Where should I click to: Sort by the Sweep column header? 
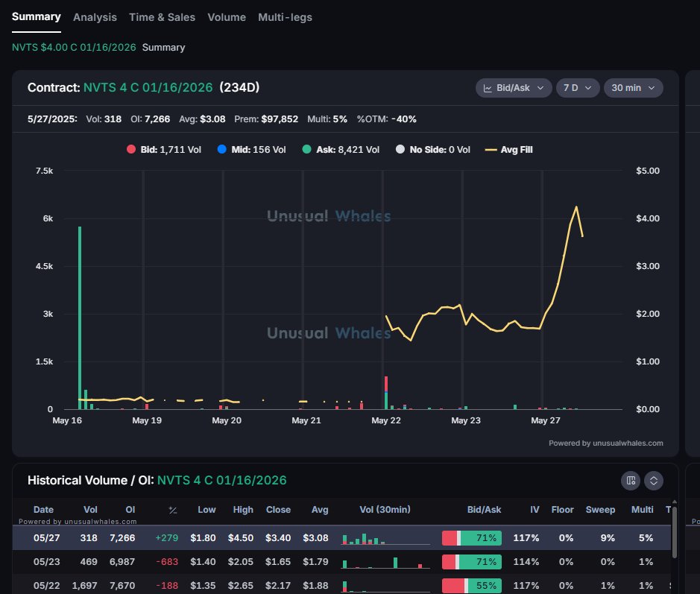pyautogui.click(x=600, y=510)
